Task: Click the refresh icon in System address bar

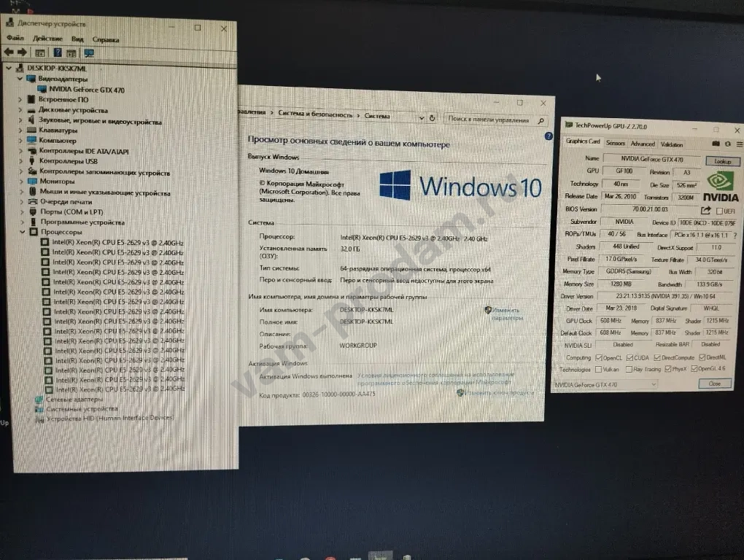Action: (x=432, y=118)
